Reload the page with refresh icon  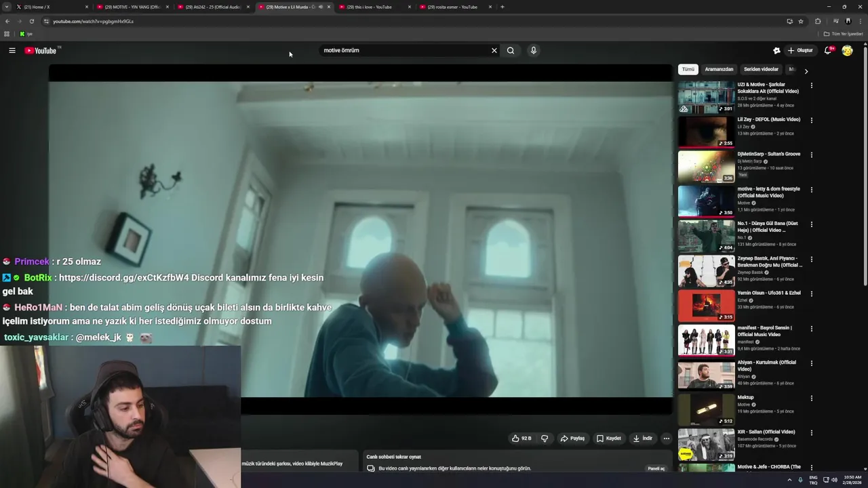tap(31, 21)
